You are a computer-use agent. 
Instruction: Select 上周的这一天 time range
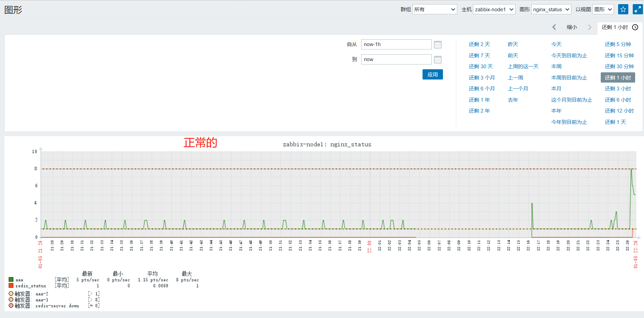point(523,67)
